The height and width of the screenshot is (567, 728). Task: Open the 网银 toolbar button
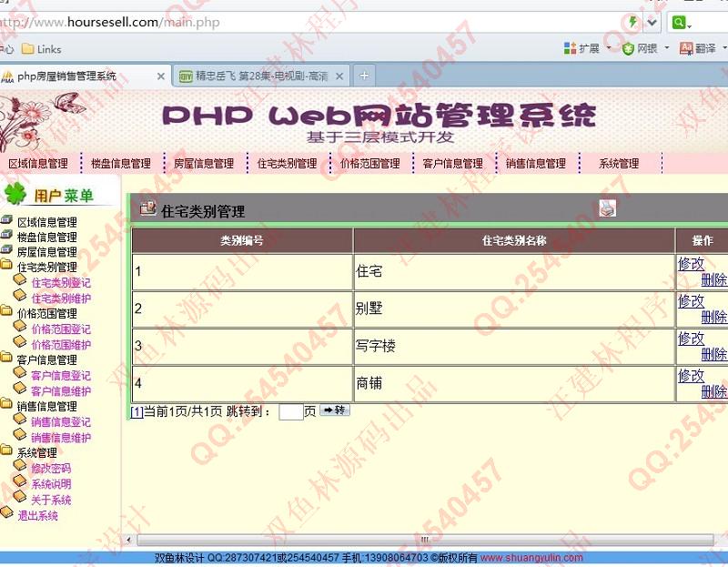coord(640,48)
